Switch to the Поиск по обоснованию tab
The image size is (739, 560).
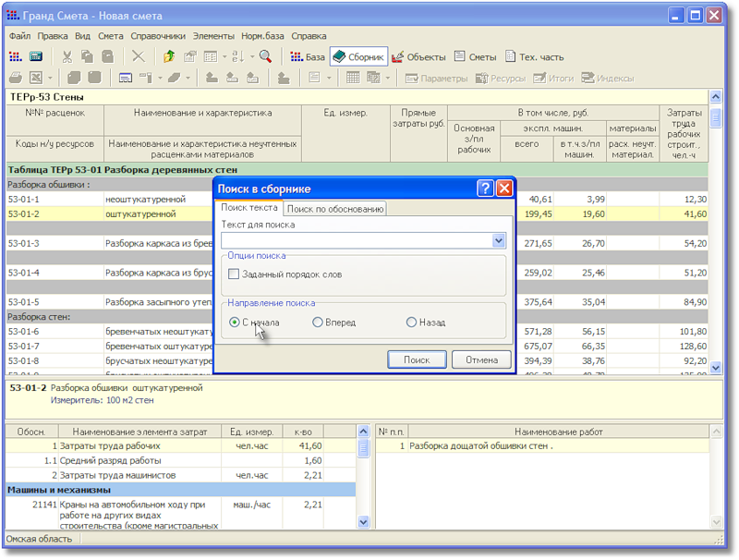point(335,209)
